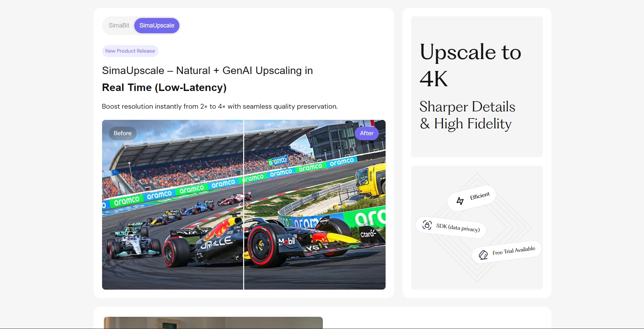The height and width of the screenshot is (329, 644).
Task: Click the Efficient pill label
Action: [472, 198]
